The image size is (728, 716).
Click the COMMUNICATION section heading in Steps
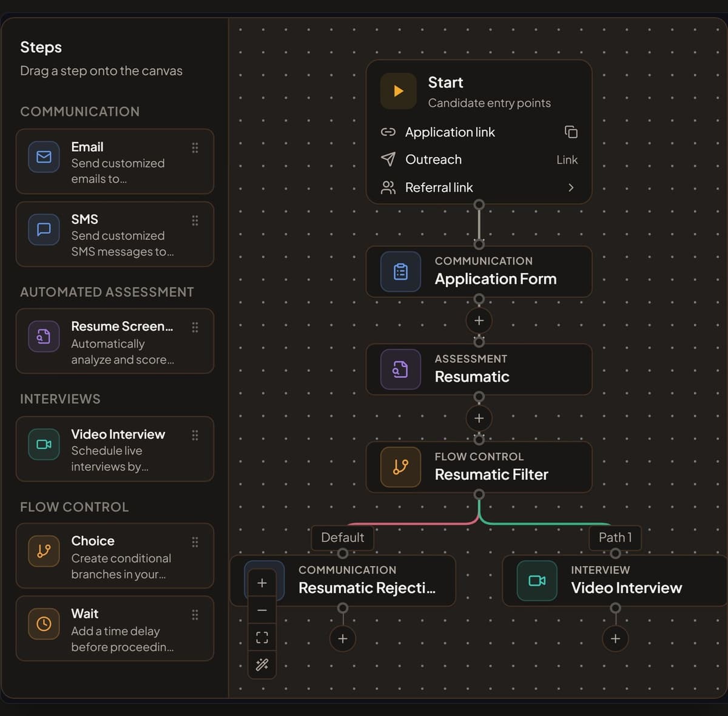pyautogui.click(x=79, y=112)
